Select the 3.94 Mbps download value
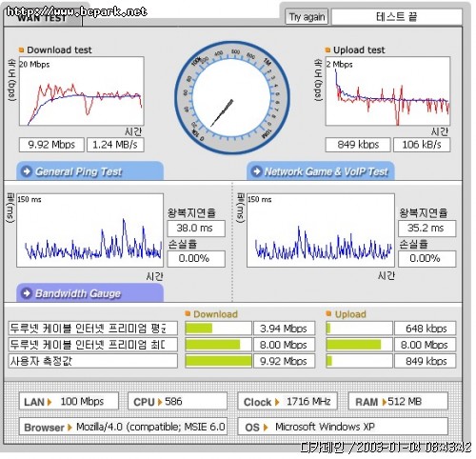 tap(285, 329)
